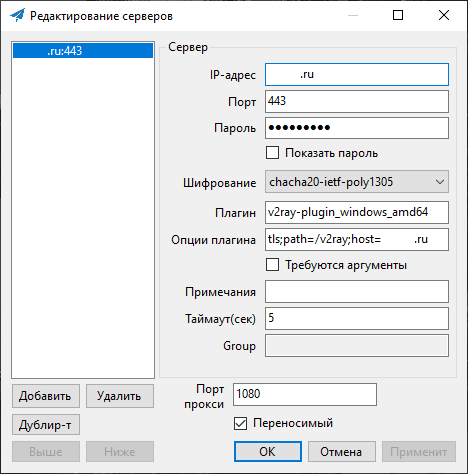This screenshot has width=468, height=474.
Task: Click into the Пароль password field
Action: point(357,128)
